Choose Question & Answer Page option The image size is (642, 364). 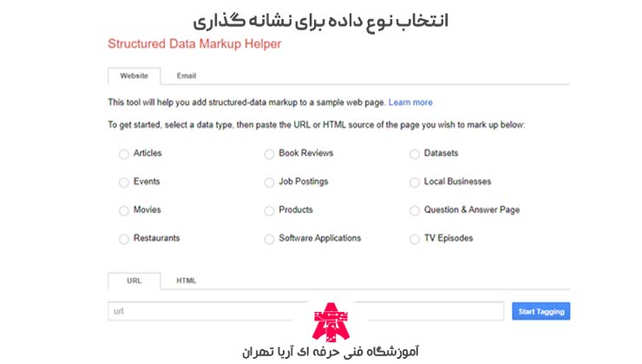[415, 211]
